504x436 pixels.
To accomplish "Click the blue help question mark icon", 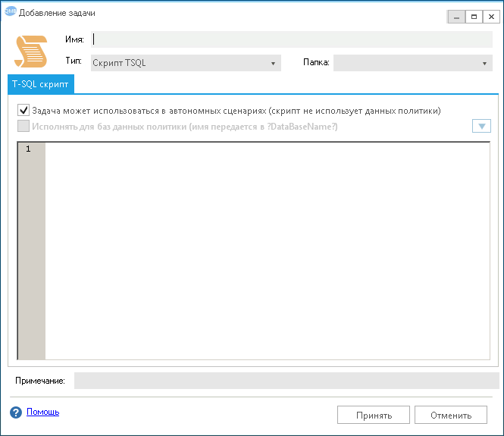I will [16, 412].
